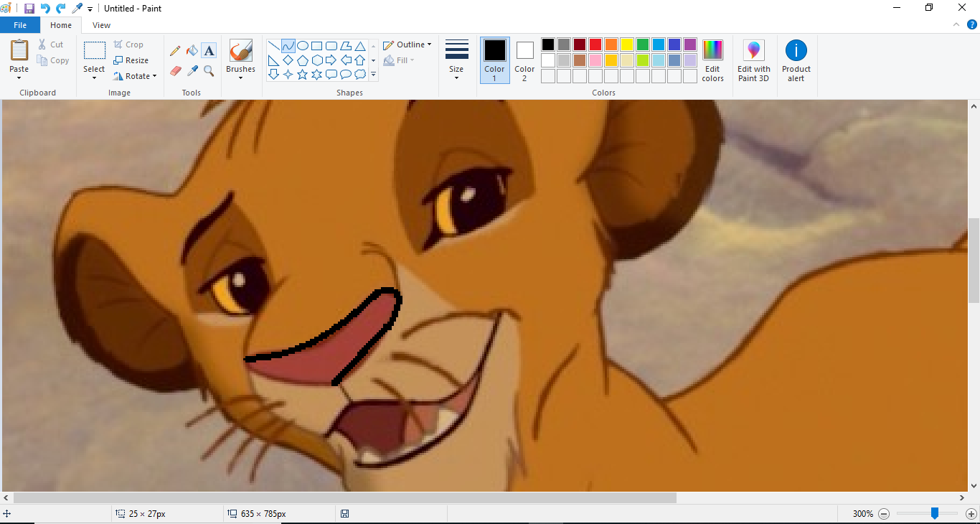Expand the Select options dropdown
Screen dimensions: 980x524
[94, 78]
